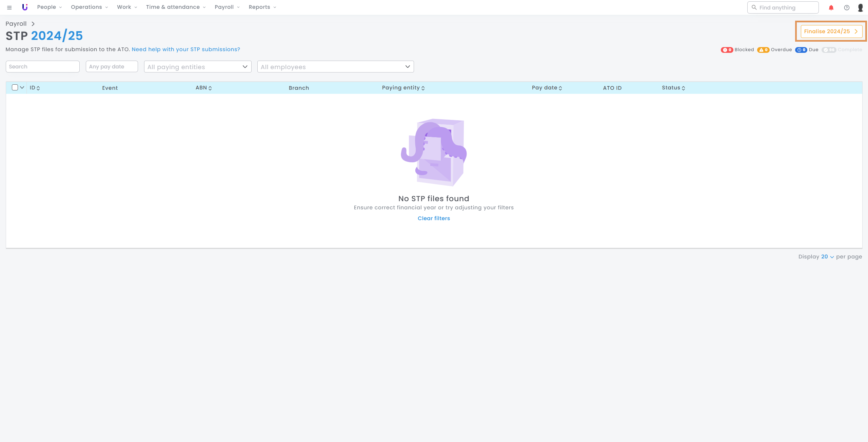Toggle the select-all checkbox in table header
The height and width of the screenshot is (442, 868).
tap(15, 87)
